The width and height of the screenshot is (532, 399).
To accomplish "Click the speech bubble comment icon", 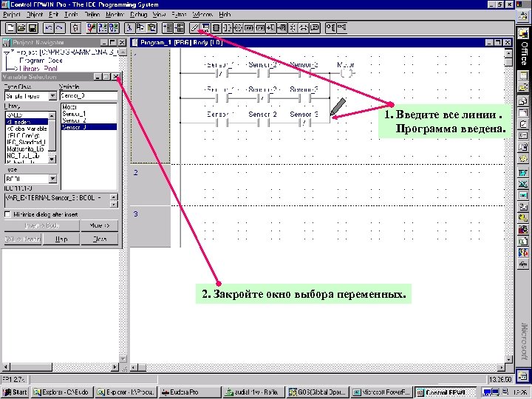I will pos(315,28).
